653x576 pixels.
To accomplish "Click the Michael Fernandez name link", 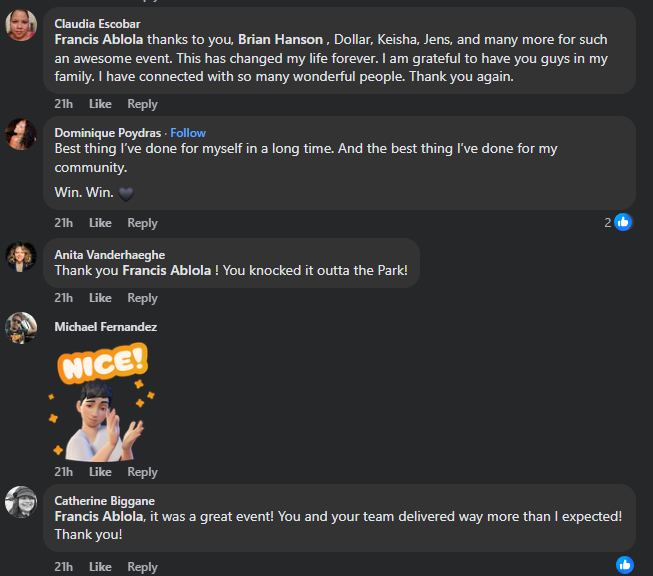I will coord(105,327).
